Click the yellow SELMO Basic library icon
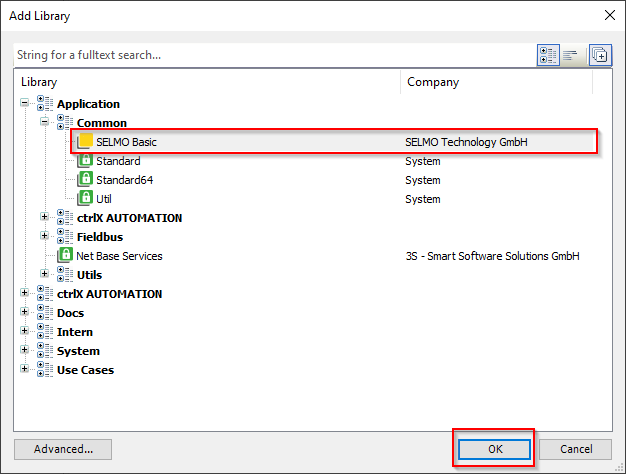Viewport: 626px width, 474px height. click(x=85, y=142)
